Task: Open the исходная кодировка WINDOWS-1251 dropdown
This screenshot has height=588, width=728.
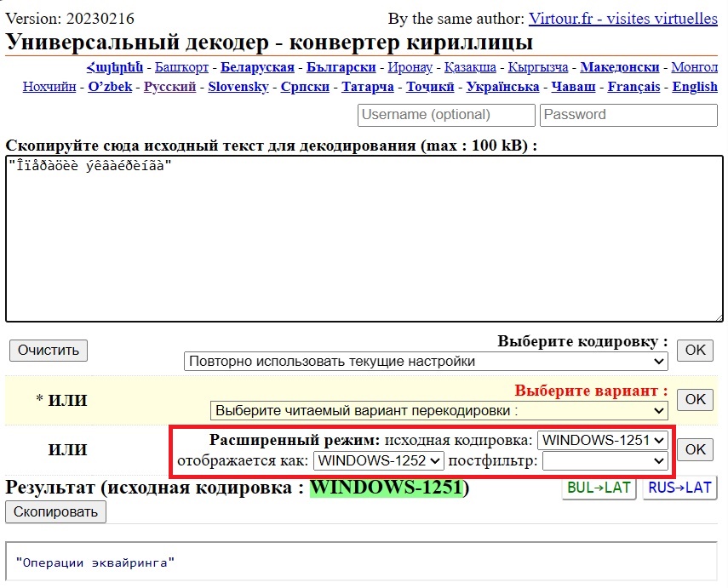Action: (603, 440)
